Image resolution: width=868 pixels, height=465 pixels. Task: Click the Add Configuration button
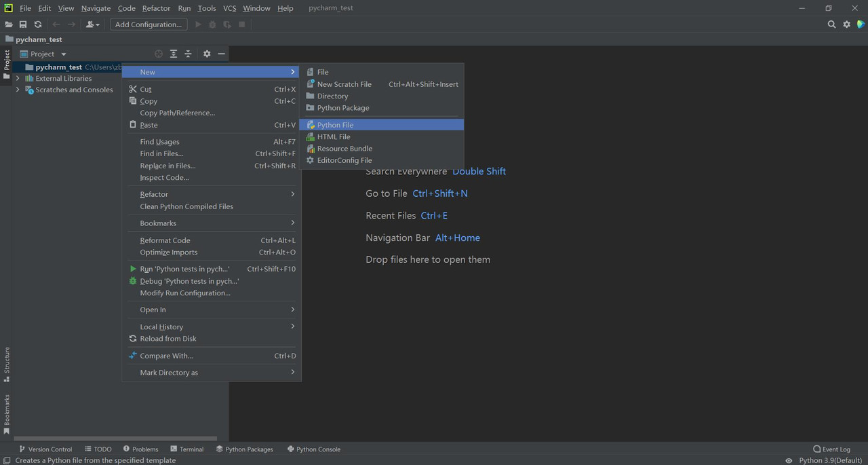point(149,24)
